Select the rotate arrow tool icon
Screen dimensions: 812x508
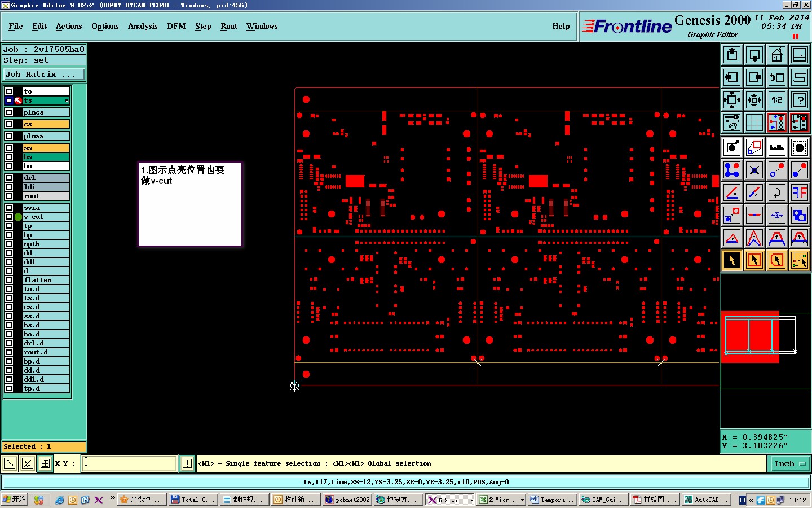coord(777,192)
